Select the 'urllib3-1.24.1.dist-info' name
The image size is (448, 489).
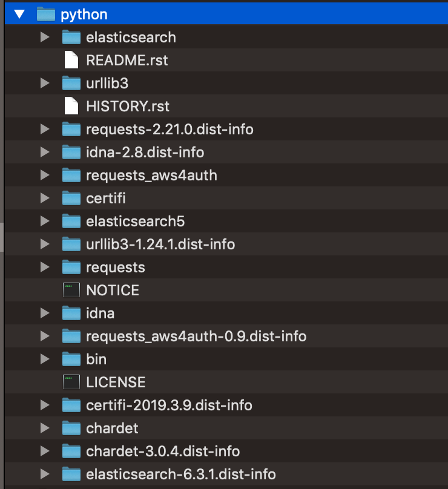click(x=160, y=244)
